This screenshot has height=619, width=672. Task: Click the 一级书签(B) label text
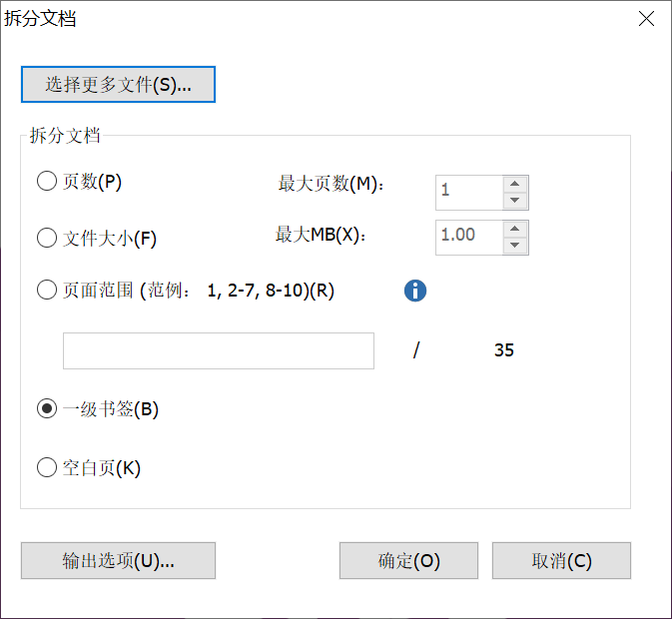(x=111, y=409)
